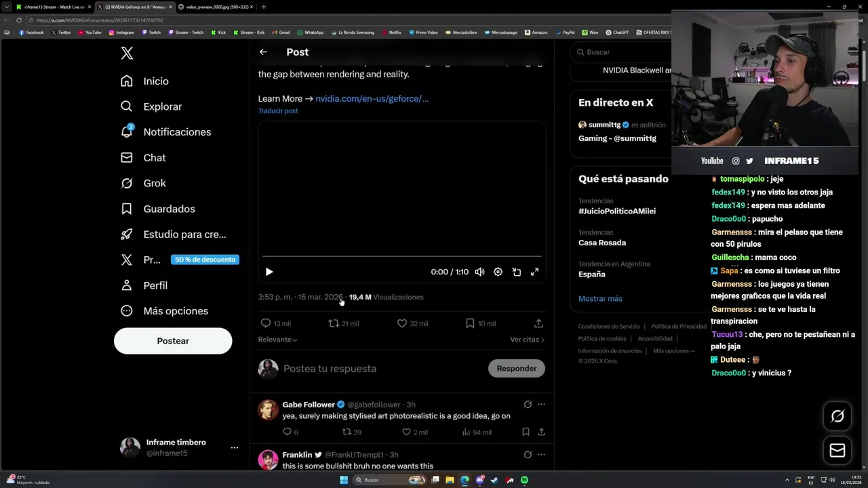Open Gabe Follower's profile avatar
The width and height of the screenshot is (868, 488).
[269, 410]
